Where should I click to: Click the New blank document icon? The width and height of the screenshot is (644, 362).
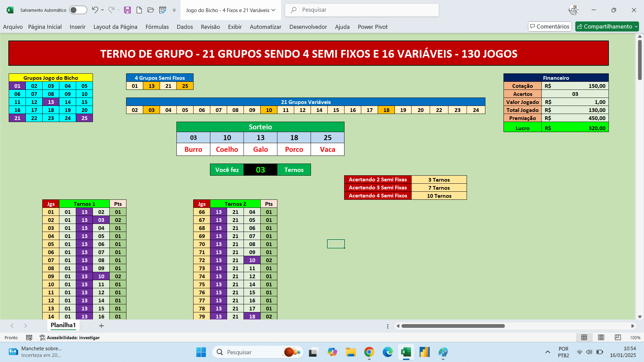(x=139, y=10)
